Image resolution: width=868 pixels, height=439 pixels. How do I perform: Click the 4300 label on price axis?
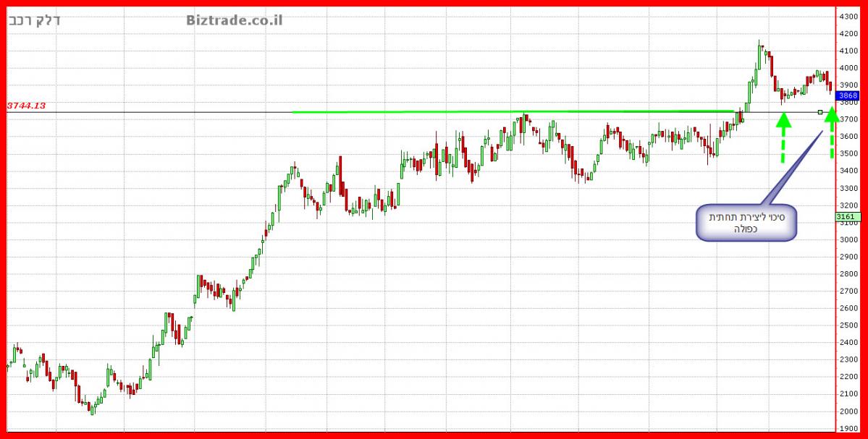coord(848,16)
